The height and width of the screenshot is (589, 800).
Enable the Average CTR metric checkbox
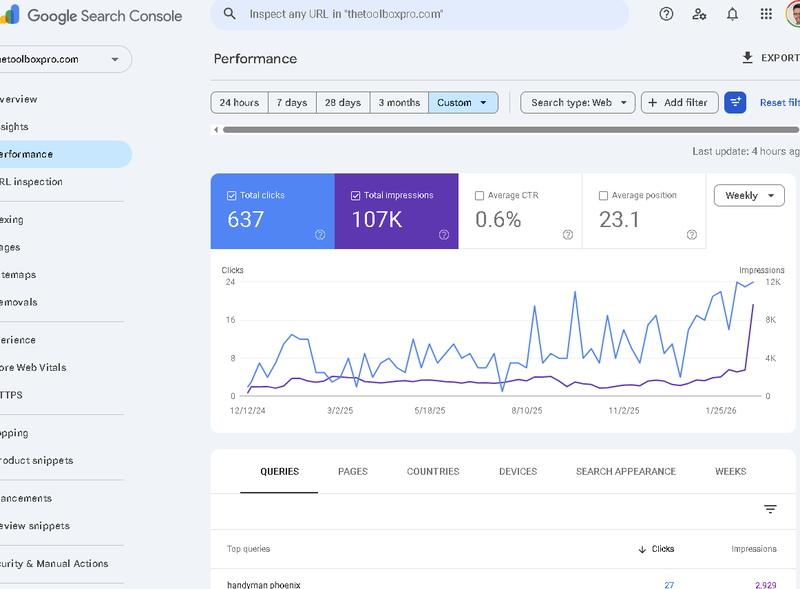tap(482, 195)
